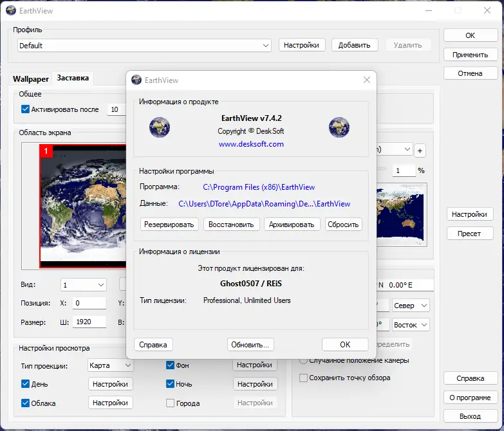The width and height of the screenshot is (504, 431).
Task: Switch to the Wallpaper tab
Action: 31,78
